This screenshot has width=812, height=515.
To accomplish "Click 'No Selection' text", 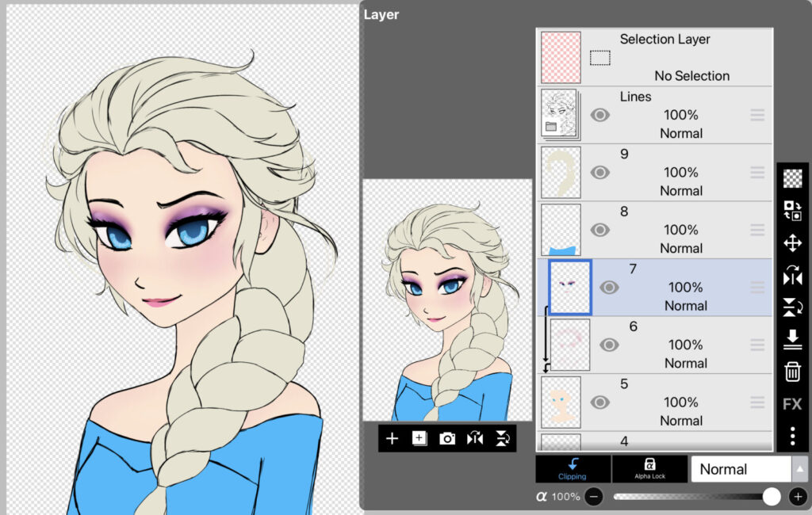I will (691, 76).
